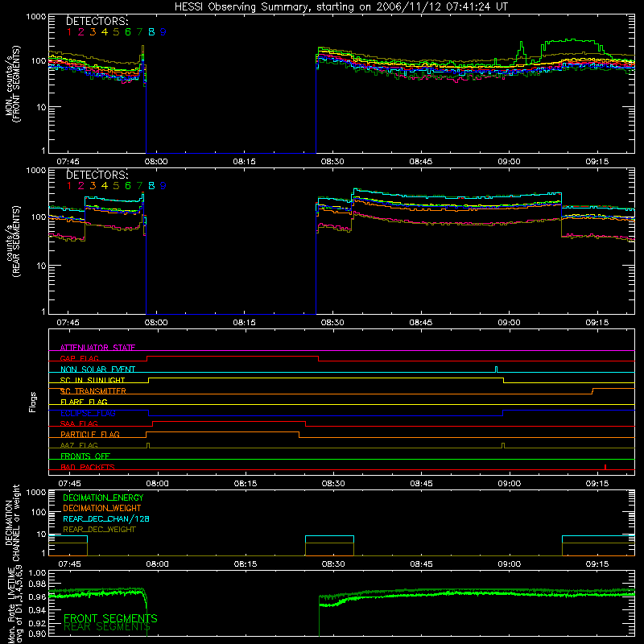
Task: Click the cyan spike on NON_SOLAR_EVENT line
Action: point(496,369)
